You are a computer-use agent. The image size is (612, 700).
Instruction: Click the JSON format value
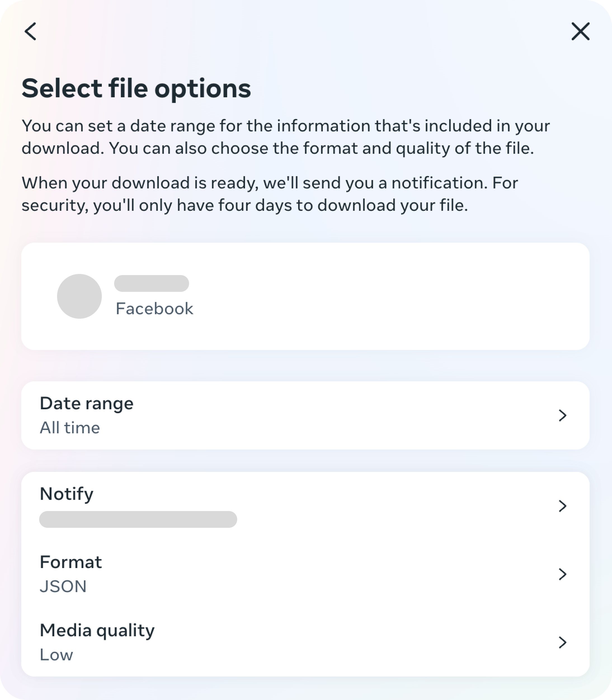click(63, 587)
